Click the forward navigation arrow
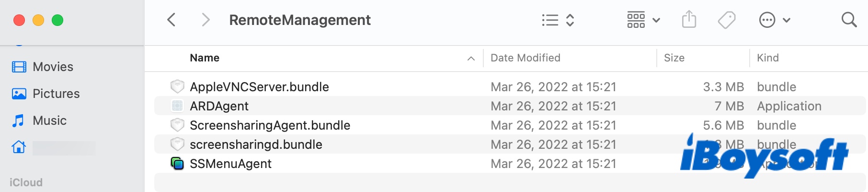Viewport: 868px width, 192px height. [206, 20]
